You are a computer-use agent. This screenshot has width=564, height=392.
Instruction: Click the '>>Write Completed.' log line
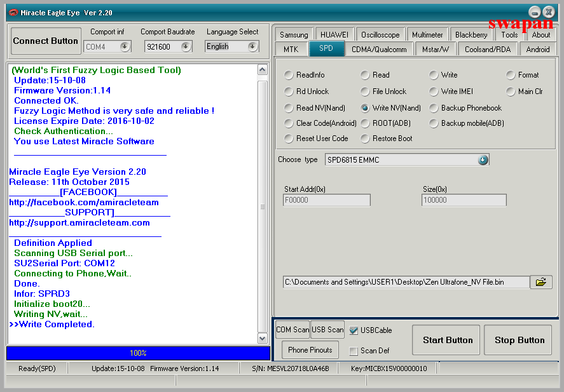(x=52, y=325)
